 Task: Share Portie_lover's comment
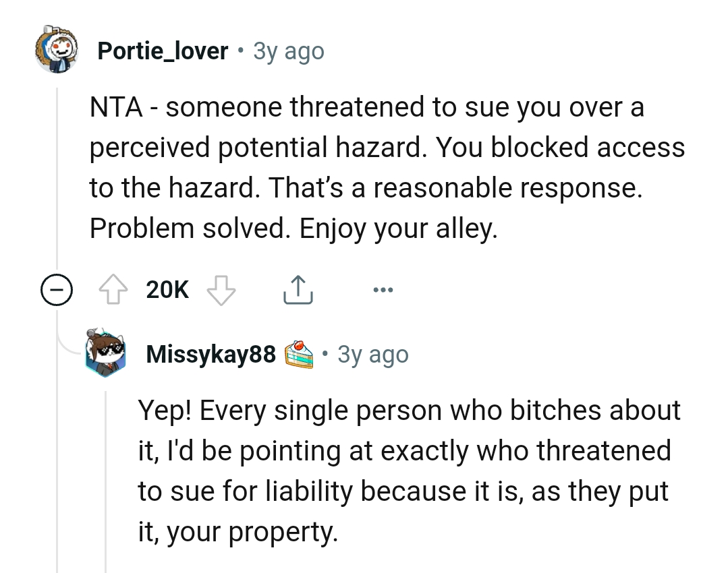(297, 291)
